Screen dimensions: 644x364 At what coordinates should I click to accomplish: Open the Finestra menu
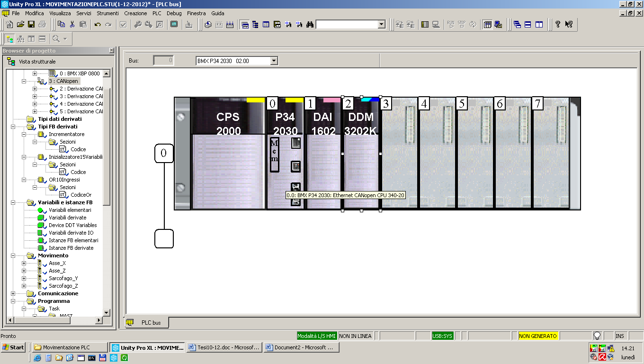click(x=197, y=13)
